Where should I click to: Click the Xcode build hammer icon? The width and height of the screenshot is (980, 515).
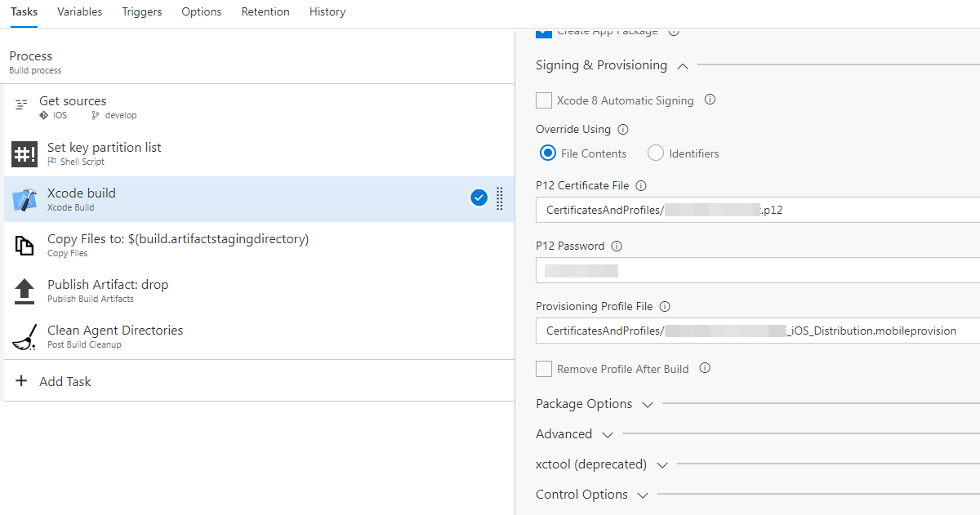click(24, 199)
